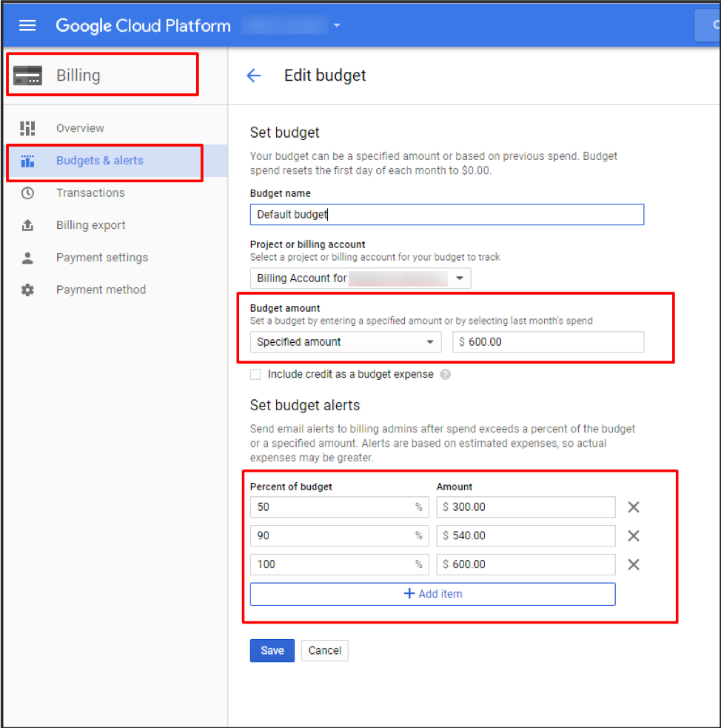Click the Payment settings person icon

pos(27,257)
